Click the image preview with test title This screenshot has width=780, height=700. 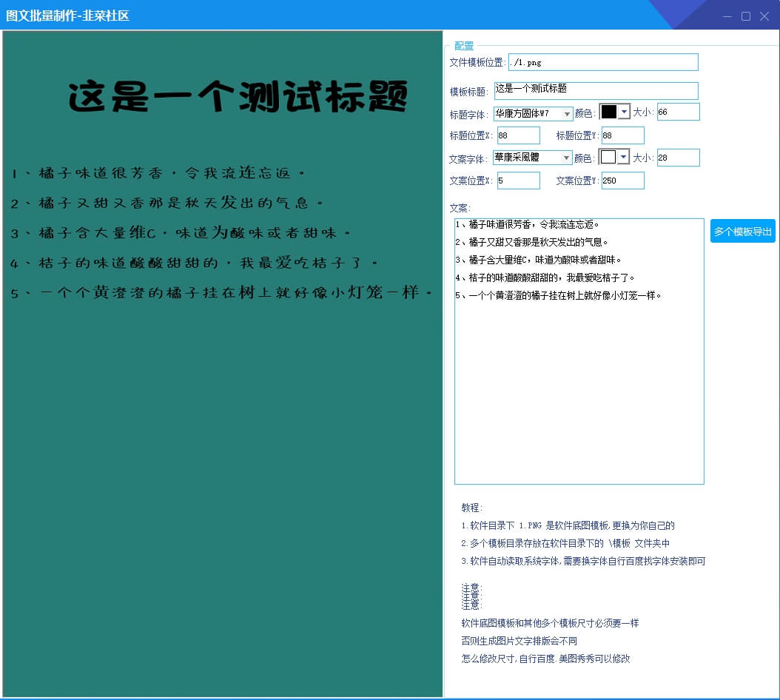click(222, 363)
